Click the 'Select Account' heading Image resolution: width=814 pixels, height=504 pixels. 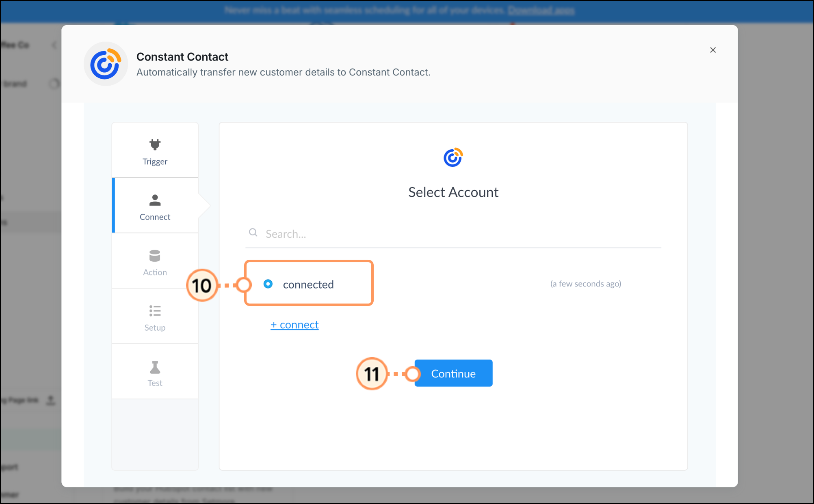453,192
